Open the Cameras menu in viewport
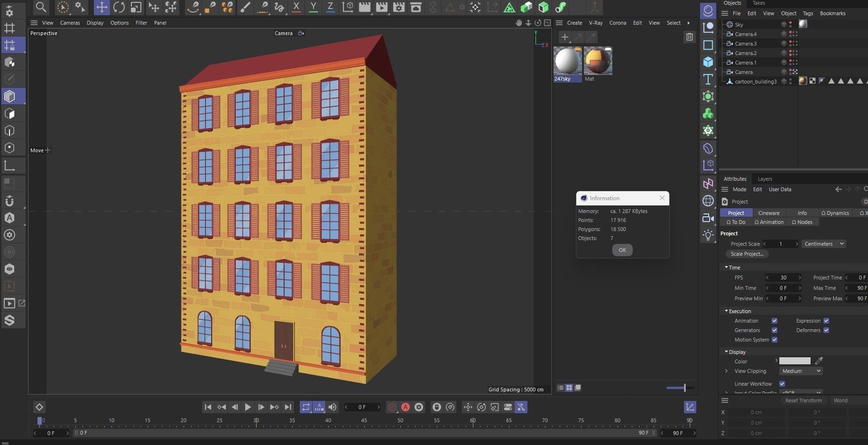Screen dimensions: 868x445 point(70,23)
